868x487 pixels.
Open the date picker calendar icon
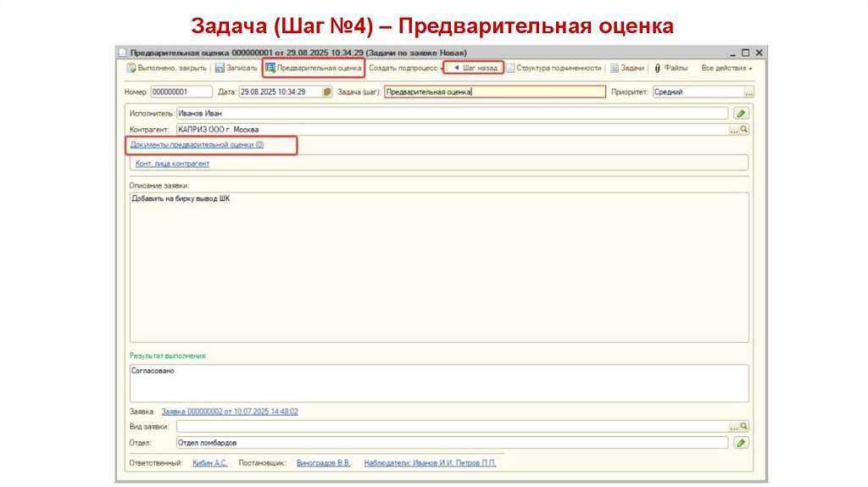coord(327,92)
